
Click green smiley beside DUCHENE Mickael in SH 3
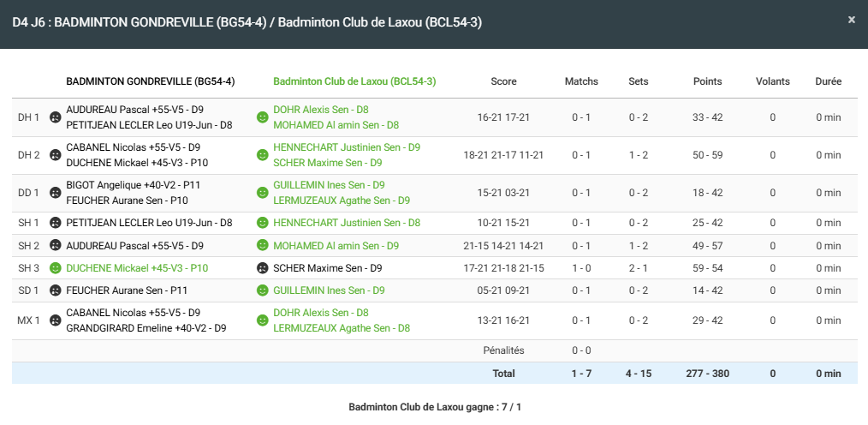(x=56, y=268)
